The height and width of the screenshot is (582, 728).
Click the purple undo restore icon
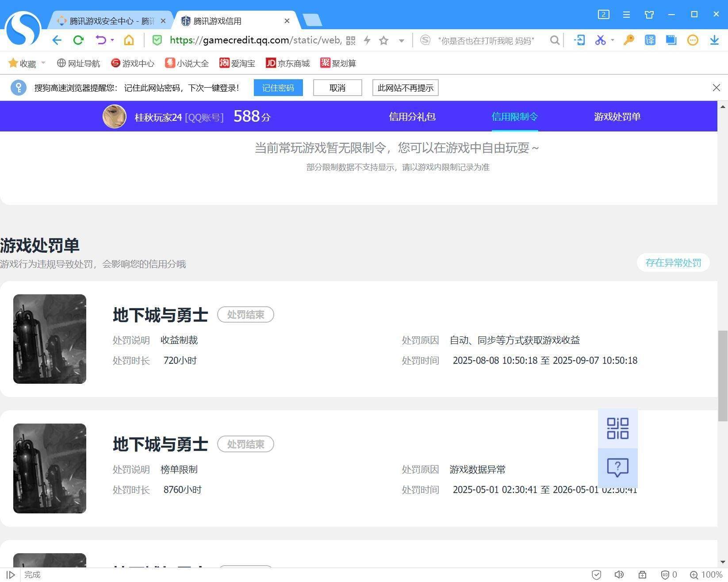pos(101,40)
